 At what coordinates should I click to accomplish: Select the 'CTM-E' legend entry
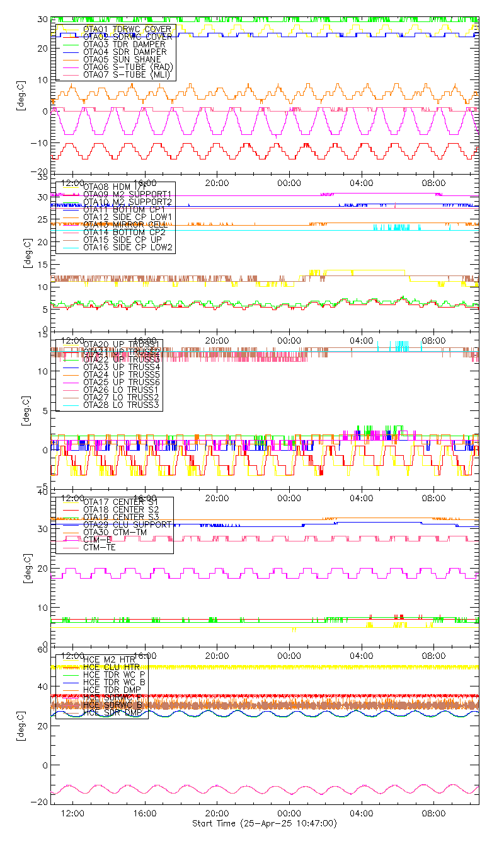tap(97, 540)
